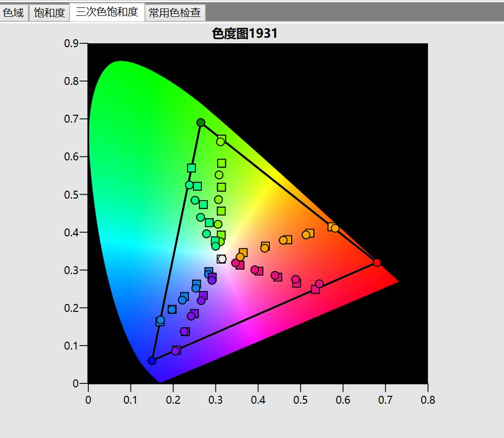The height and width of the screenshot is (438, 504).
Task: Click x-axis label 0.4
Action: [x=258, y=400]
